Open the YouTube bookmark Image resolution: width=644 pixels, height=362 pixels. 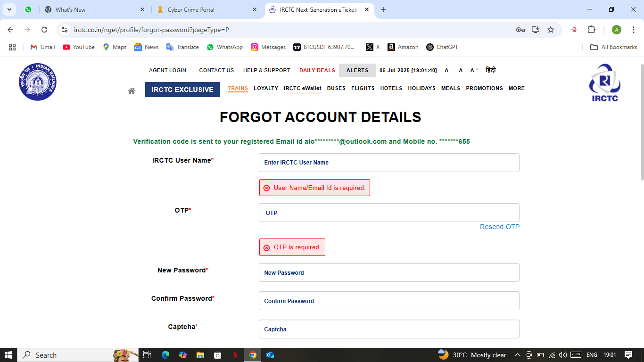click(78, 47)
